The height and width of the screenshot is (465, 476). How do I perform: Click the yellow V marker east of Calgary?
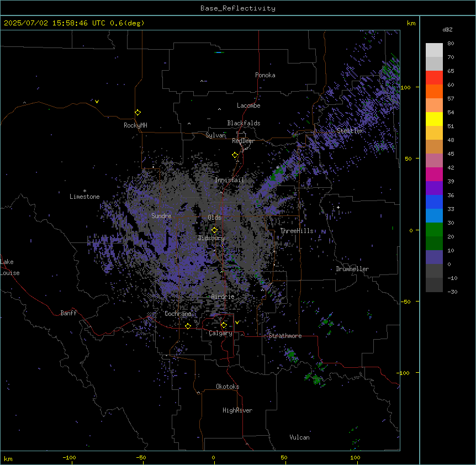pyautogui.click(x=237, y=323)
